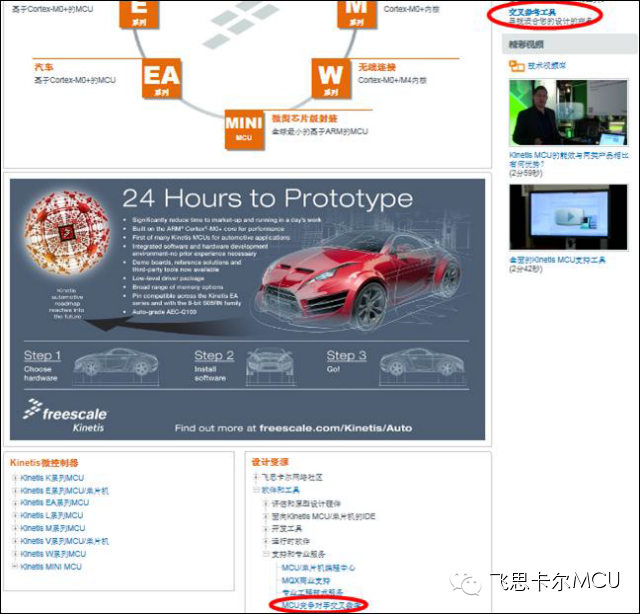
Task: Open the Kinetis MINI MCU tree link
Action: [51, 567]
